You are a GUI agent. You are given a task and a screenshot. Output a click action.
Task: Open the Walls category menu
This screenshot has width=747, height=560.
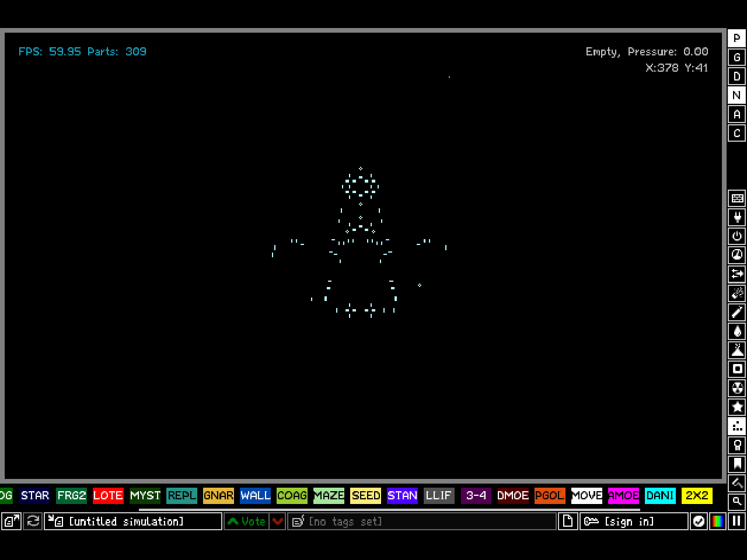tap(737, 198)
